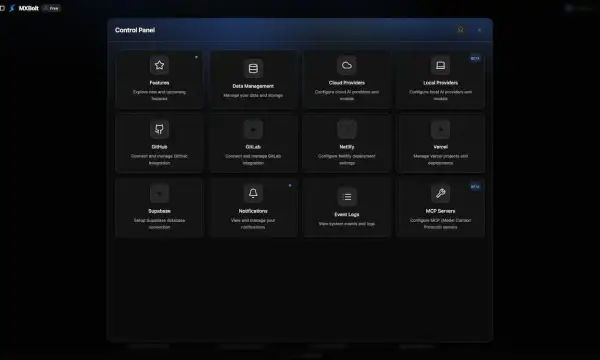Open the Vercel card icon

click(x=440, y=129)
